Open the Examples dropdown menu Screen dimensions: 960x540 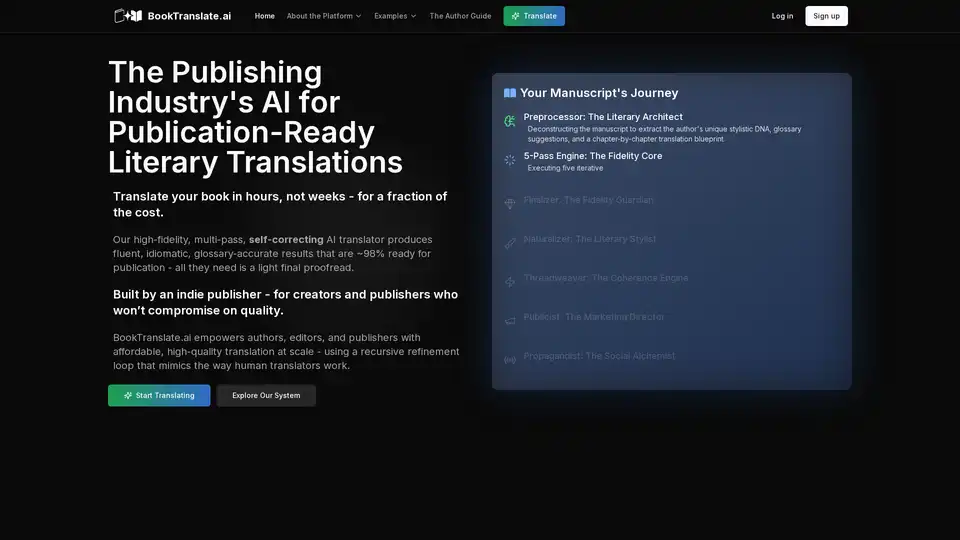(395, 16)
